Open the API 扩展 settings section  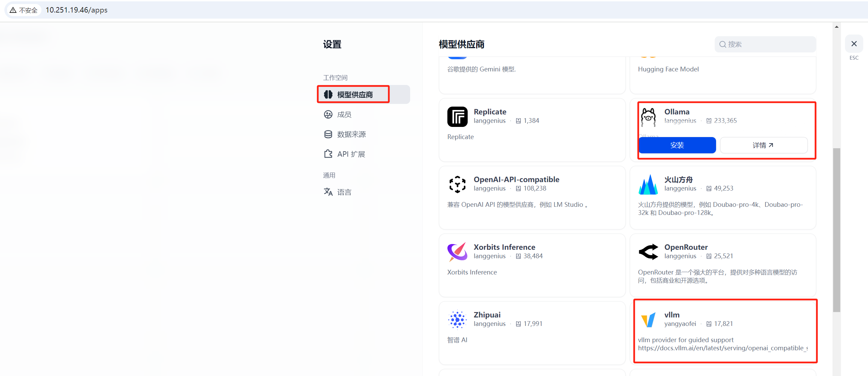(x=351, y=154)
